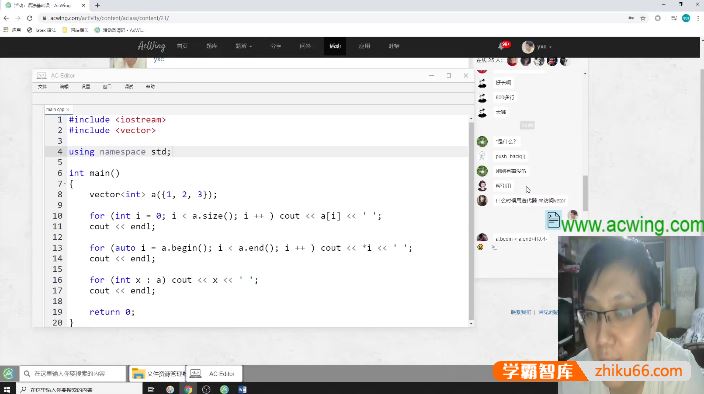Click the AcWing logo in the site header
This screenshot has width=704, height=394.
click(x=151, y=46)
